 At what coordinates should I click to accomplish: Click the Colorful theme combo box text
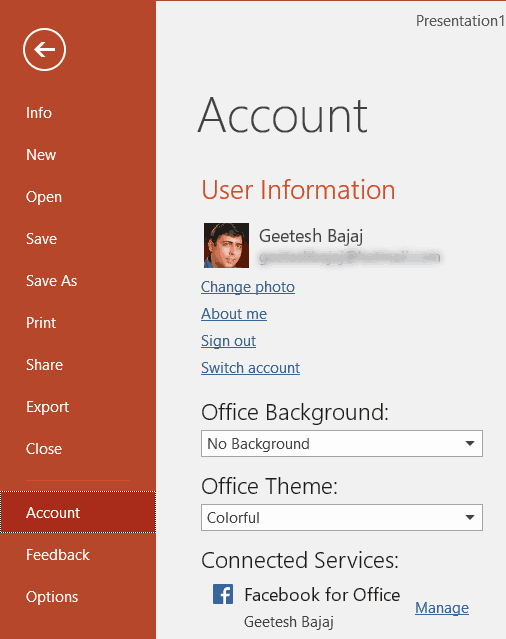coord(233,518)
